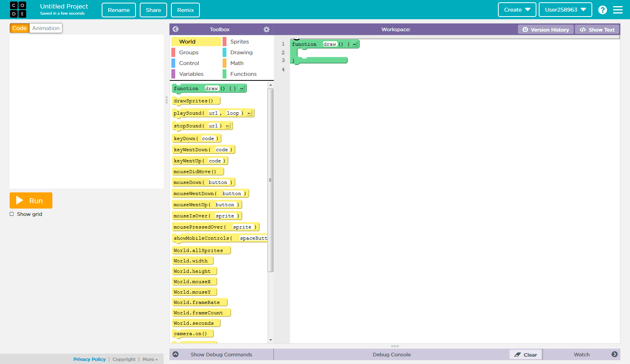
Task: Open the Privacy Policy link
Action: coord(89,359)
